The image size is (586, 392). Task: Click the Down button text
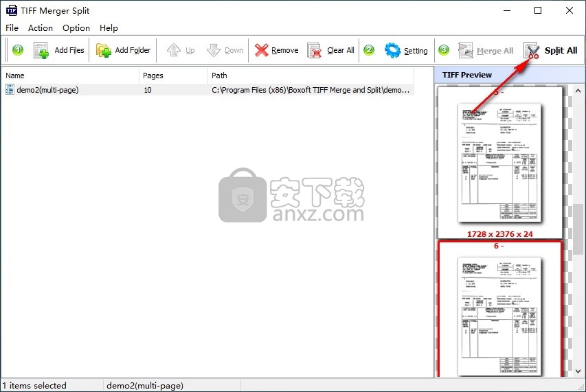pyautogui.click(x=234, y=50)
